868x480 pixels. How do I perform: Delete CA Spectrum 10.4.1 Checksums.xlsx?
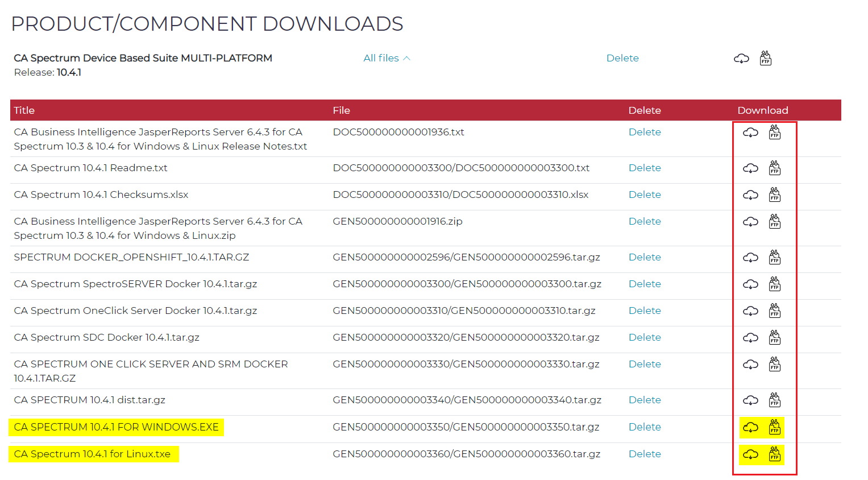point(645,195)
